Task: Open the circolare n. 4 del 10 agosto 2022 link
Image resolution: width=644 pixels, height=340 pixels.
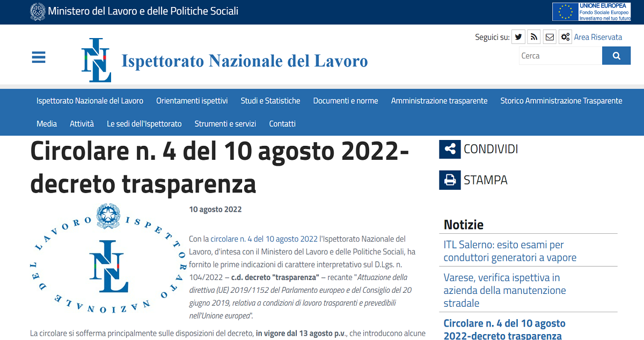Action: 264,239
